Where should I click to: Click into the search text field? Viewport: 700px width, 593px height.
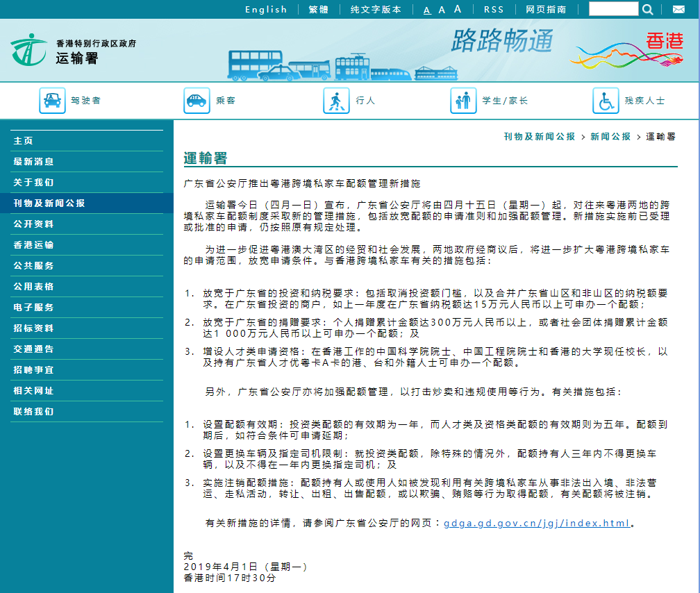coord(612,9)
